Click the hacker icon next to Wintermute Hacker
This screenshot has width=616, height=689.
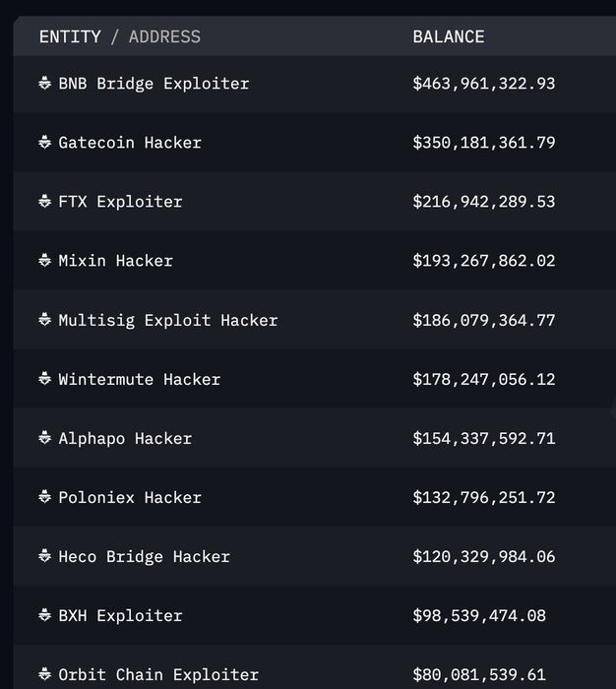45,378
